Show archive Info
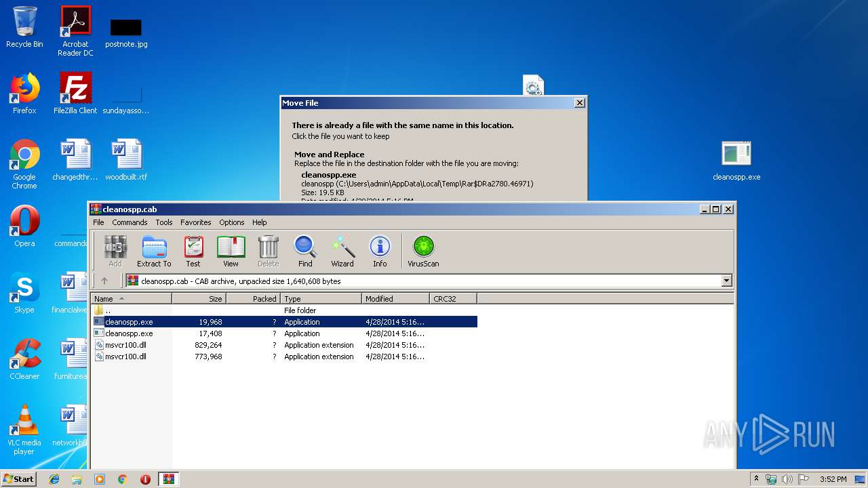Image resolution: width=868 pixels, height=488 pixels. click(380, 251)
